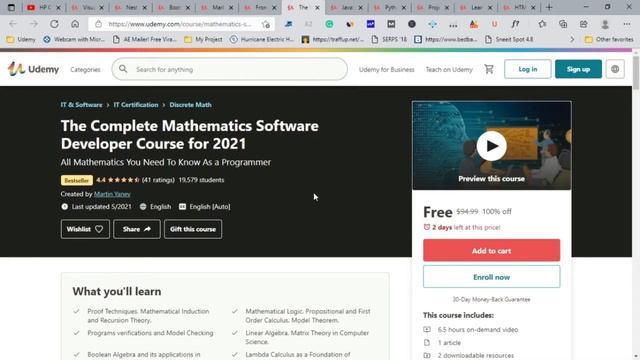Click the Bestseller badge
Viewport: 640px width, 360px height.
coord(77,180)
